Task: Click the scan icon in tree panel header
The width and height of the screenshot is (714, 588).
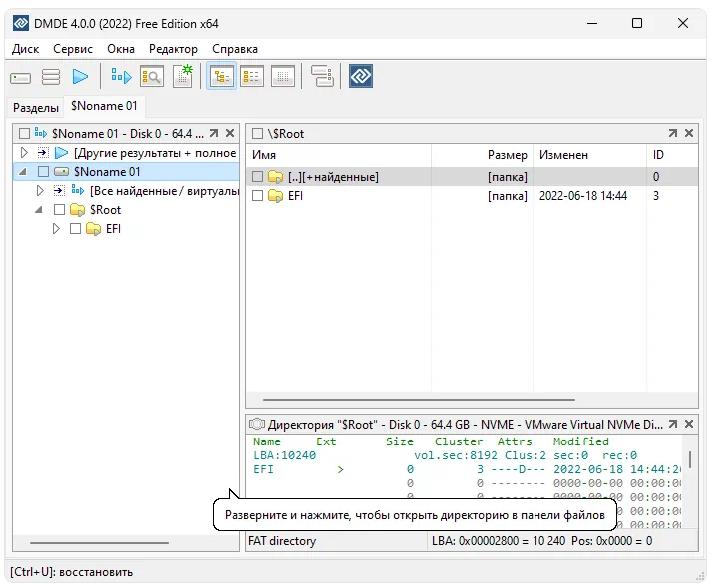Action: point(41,133)
